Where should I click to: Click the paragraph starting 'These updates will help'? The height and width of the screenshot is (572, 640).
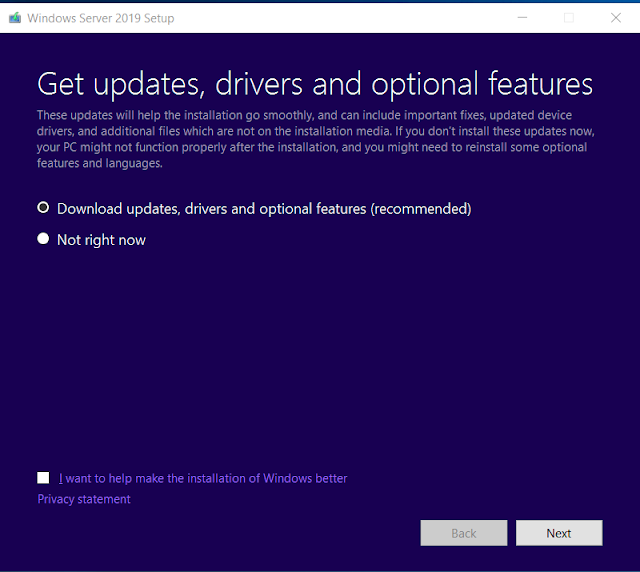tap(316, 139)
